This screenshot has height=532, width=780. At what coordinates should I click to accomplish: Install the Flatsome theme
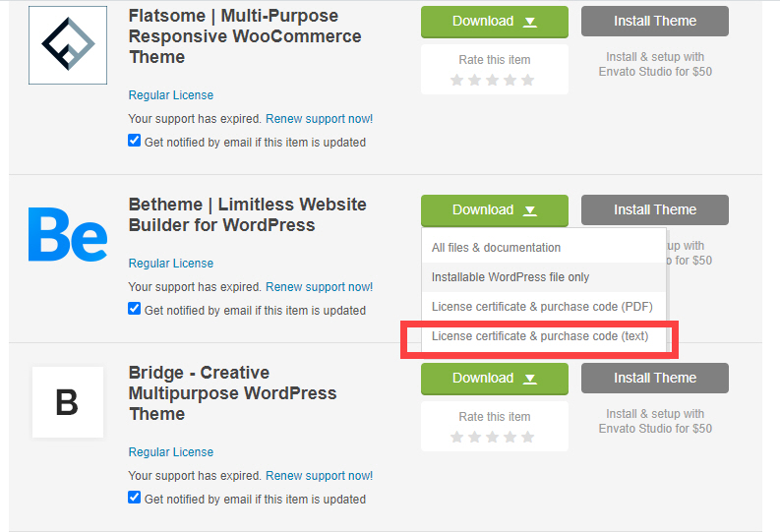pos(655,21)
